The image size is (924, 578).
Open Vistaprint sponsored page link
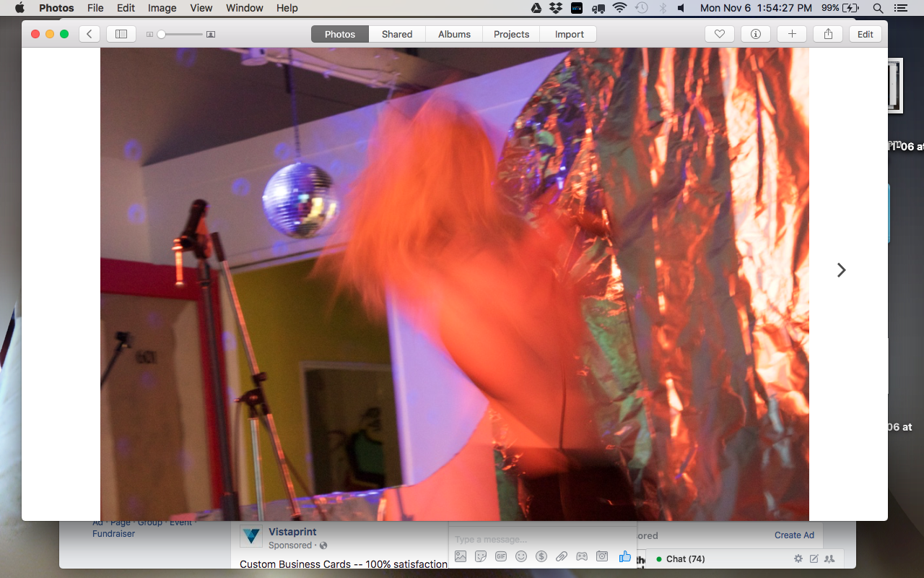[292, 532]
